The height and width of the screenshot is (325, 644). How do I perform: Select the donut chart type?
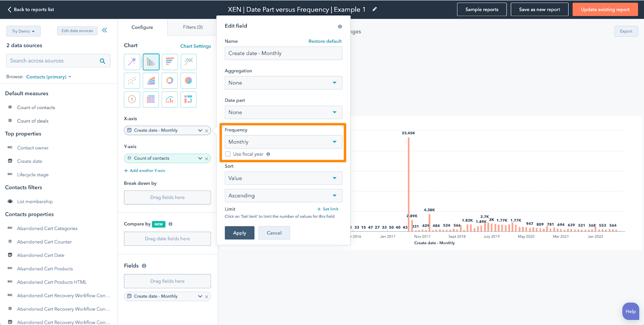[x=169, y=80]
